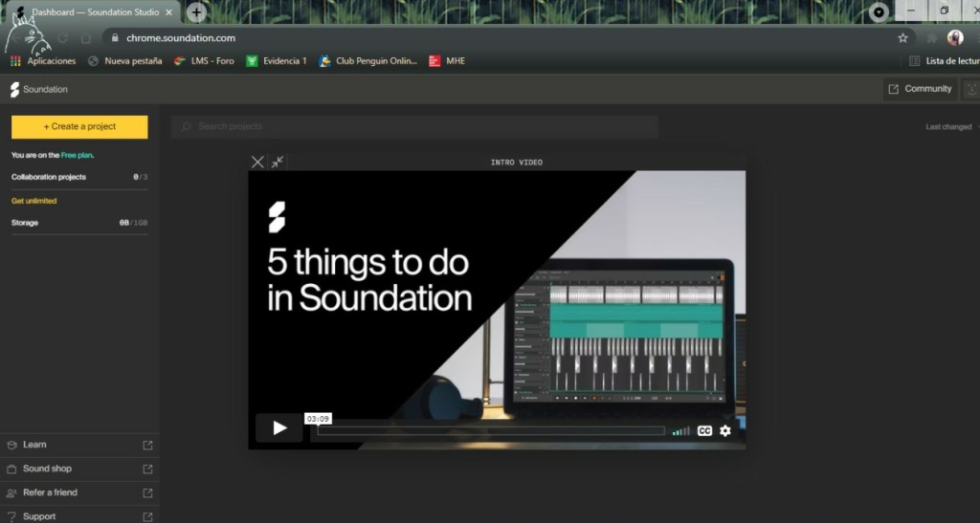This screenshot has width=980, height=523.
Task: Play the intro video
Action: tap(279, 428)
